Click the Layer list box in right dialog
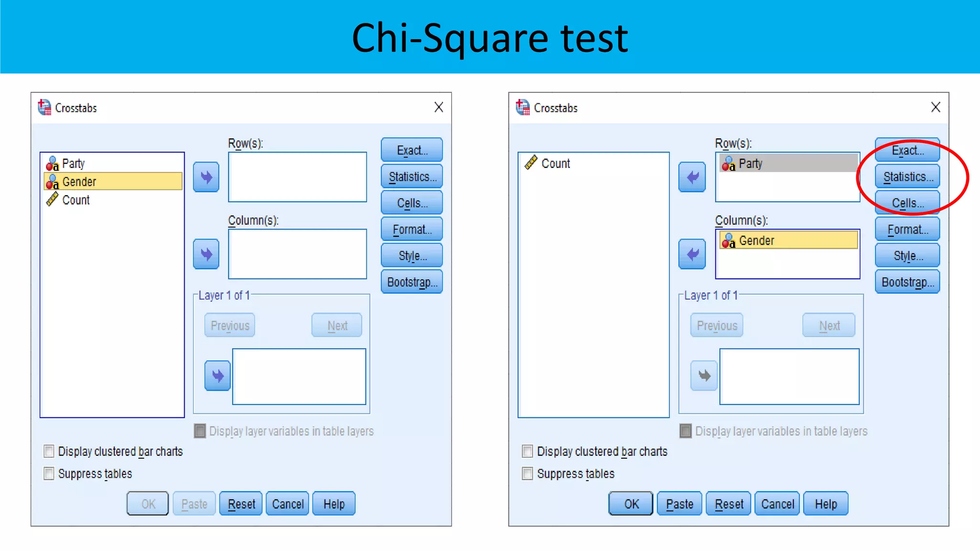This screenshot has width=980, height=551. coord(790,376)
